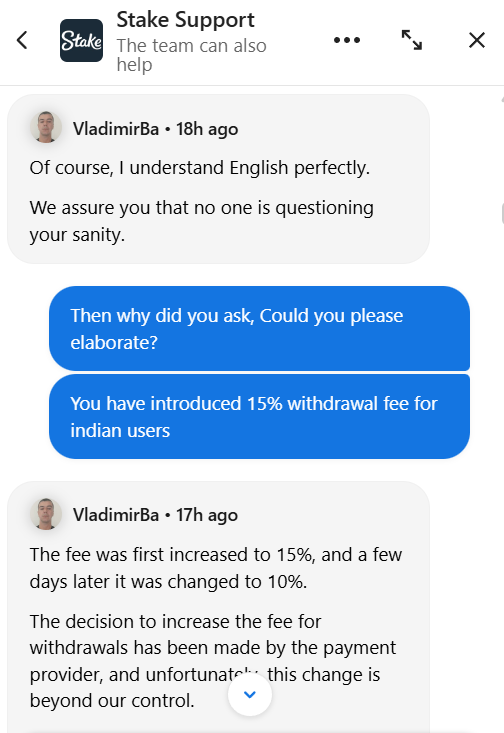Click VladimirBa's avatar on the 17h ago message
The height and width of the screenshot is (733, 504).
(46, 514)
